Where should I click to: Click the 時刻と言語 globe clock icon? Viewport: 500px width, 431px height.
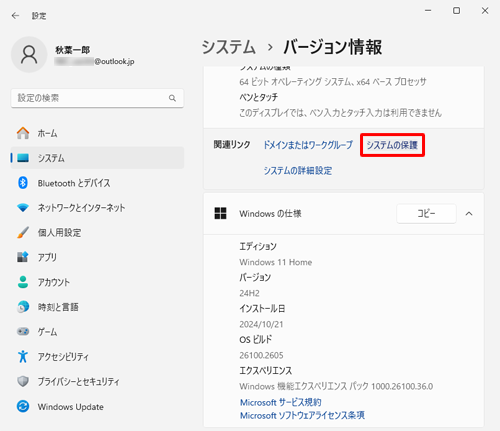point(23,307)
